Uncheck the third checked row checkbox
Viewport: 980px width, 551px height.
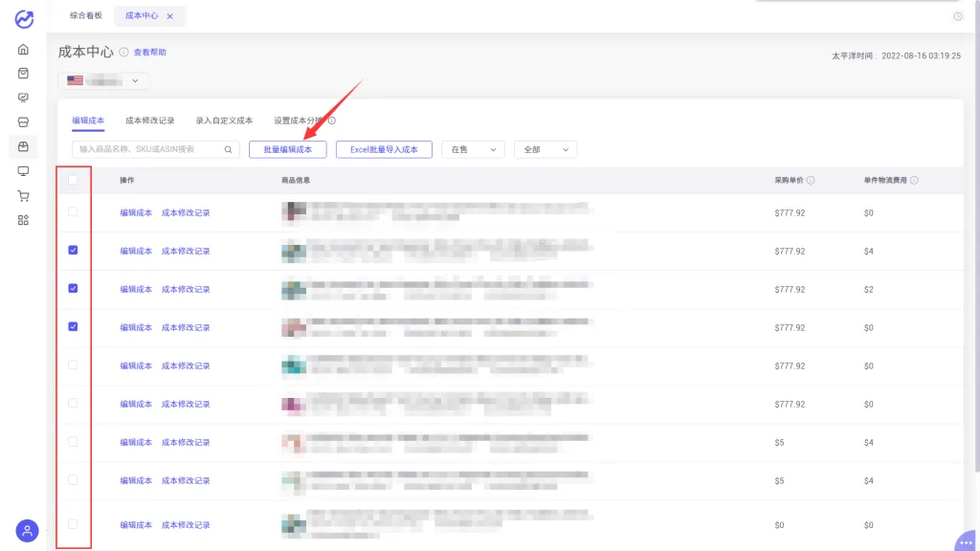click(73, 327)
